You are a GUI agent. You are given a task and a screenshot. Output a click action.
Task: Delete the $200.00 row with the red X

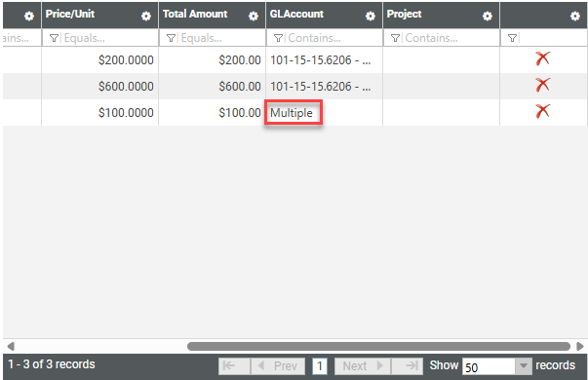[x=542, y=58]
